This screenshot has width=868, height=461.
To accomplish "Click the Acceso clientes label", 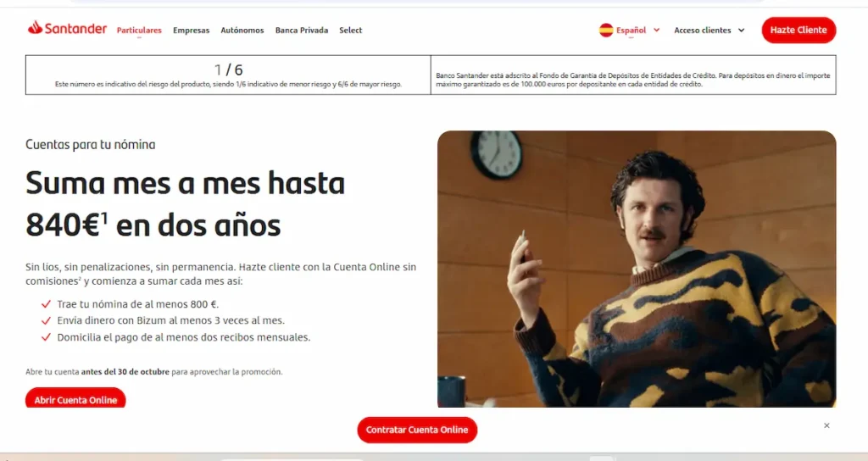I will coord(703,31).
